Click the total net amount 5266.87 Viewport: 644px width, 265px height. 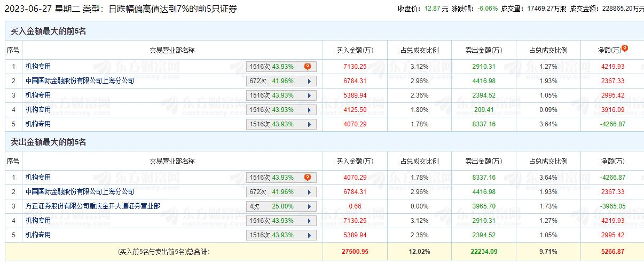pyautogui.click(x=611, y=251)
